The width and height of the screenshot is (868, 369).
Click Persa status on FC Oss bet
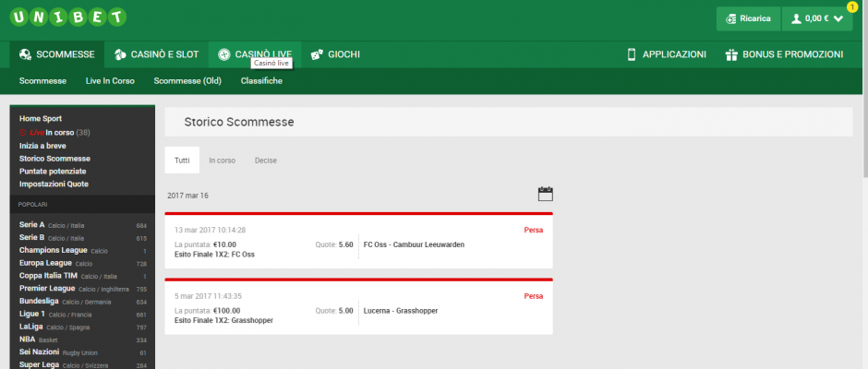pyautogui.click(x=534, y=230)
